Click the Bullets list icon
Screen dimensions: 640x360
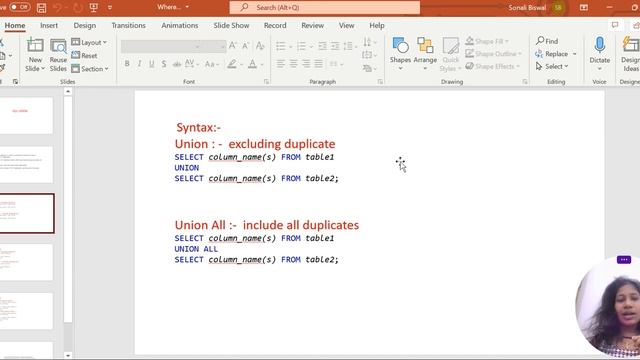click(281, 46)
